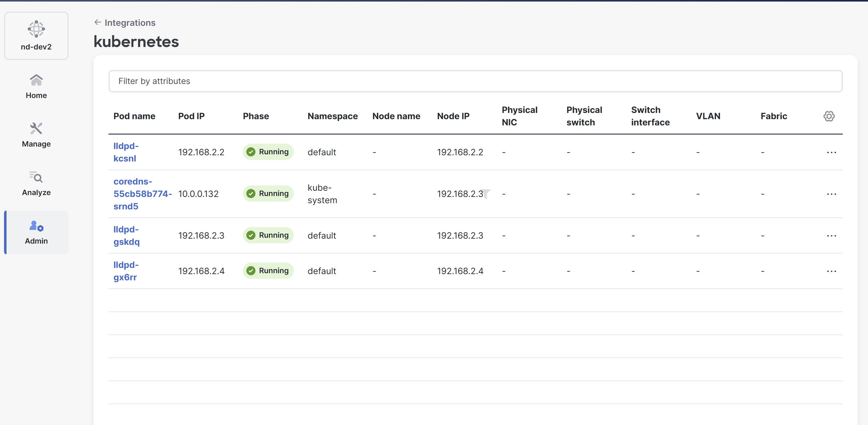This screenshot has width=868, height=425.
Task: Click Running text for lldpd-kcsnl
Action: point(274,152)
